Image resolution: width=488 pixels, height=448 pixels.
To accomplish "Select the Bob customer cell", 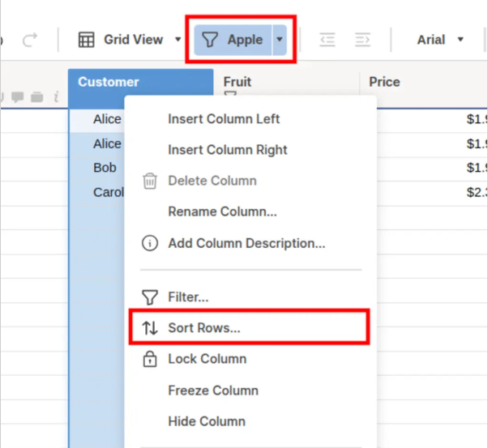I will (97, 168).
